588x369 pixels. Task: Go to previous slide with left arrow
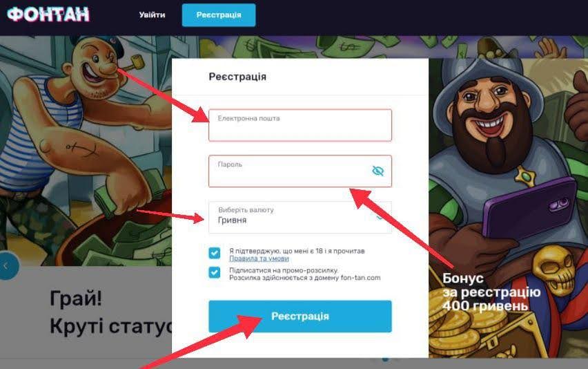click(x=6, y=266)
